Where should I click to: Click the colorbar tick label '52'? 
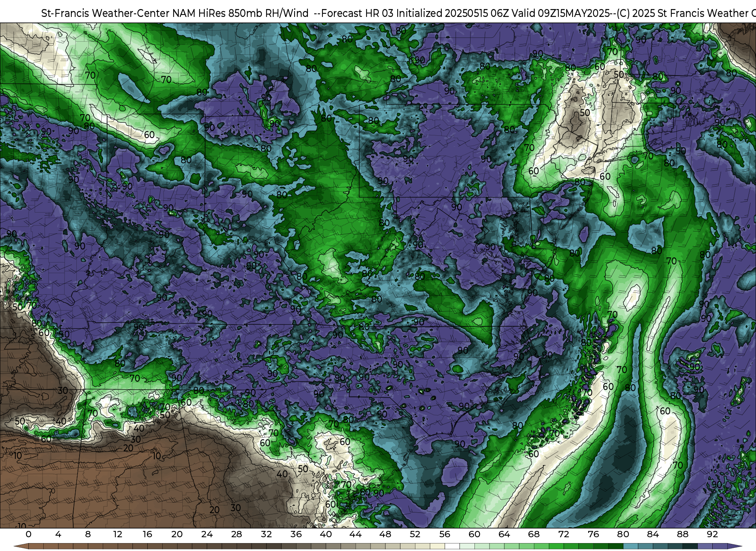(415, 534)
